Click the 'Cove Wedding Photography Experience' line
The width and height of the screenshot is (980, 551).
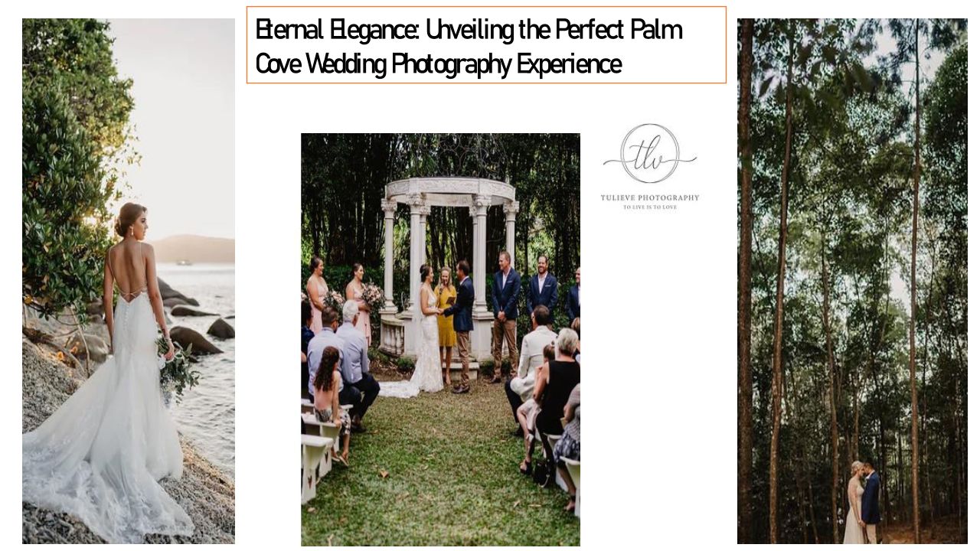[438, 64]
